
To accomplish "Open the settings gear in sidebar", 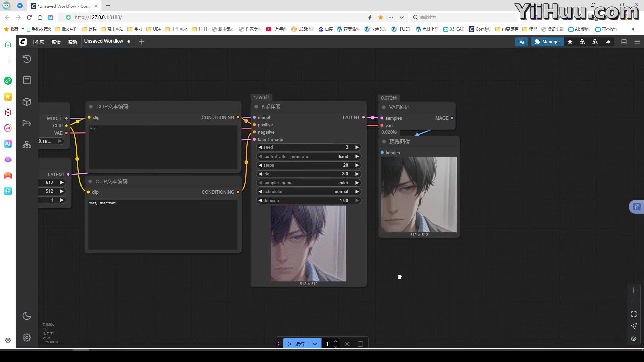I will click(27, 337).
